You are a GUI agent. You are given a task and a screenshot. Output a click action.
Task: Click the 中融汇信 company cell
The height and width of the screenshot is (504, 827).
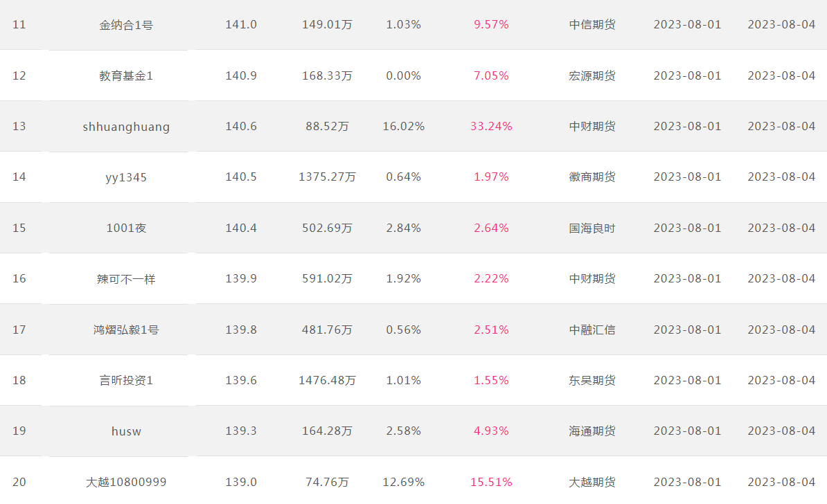(592, 330)
